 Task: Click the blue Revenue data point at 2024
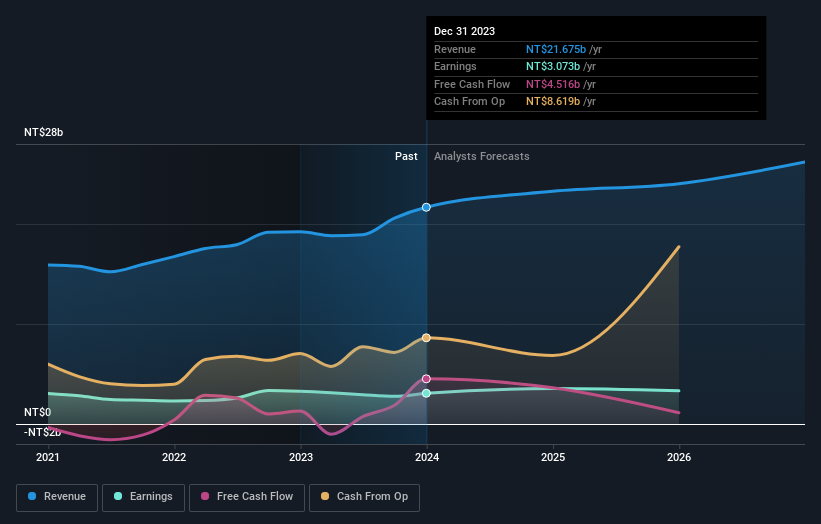coord(426,207)
